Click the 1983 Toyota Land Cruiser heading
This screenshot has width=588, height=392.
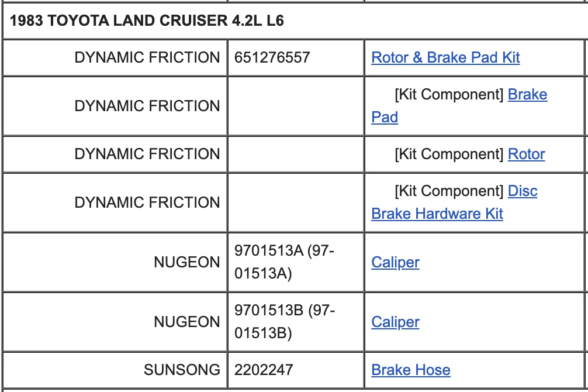click(x=147, y=20)
